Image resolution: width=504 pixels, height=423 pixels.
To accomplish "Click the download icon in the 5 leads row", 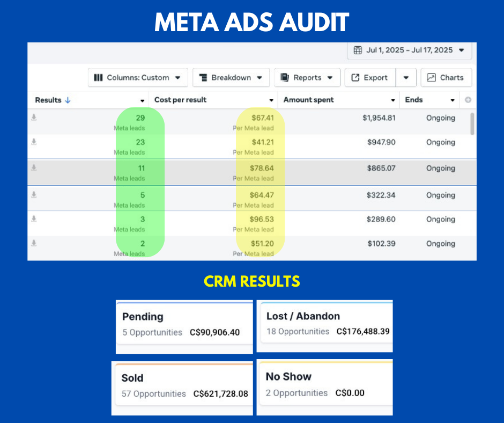I will (x=34, y=195).
